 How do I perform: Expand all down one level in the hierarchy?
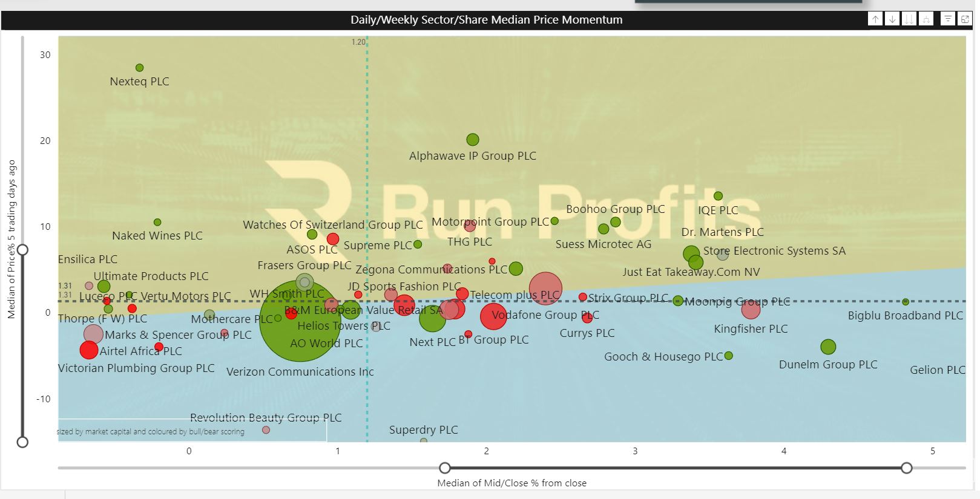[926, 19]
